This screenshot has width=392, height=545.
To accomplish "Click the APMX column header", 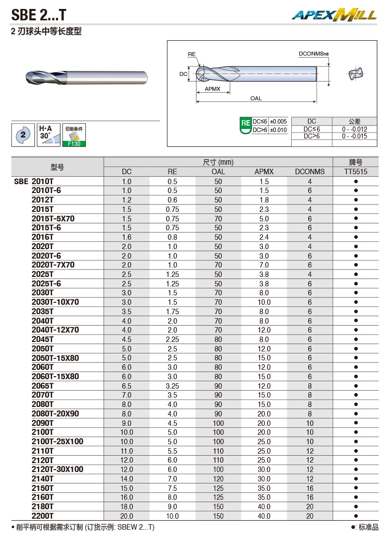I will tap(264, 172).
